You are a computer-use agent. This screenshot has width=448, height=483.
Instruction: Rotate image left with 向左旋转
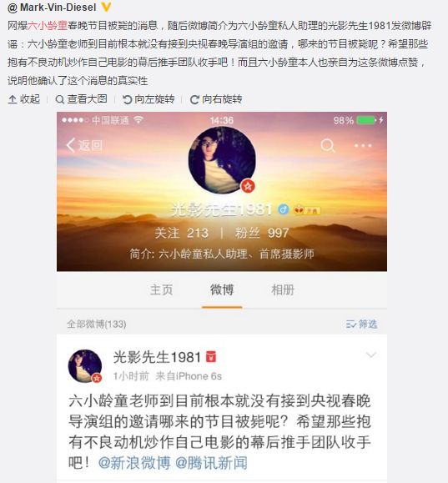pos(148,99)
